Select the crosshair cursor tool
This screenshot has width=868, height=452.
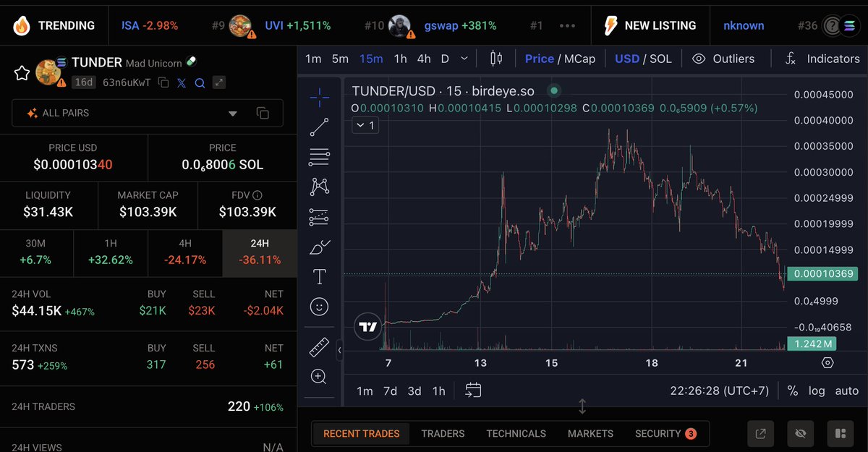tap(319, 97)
